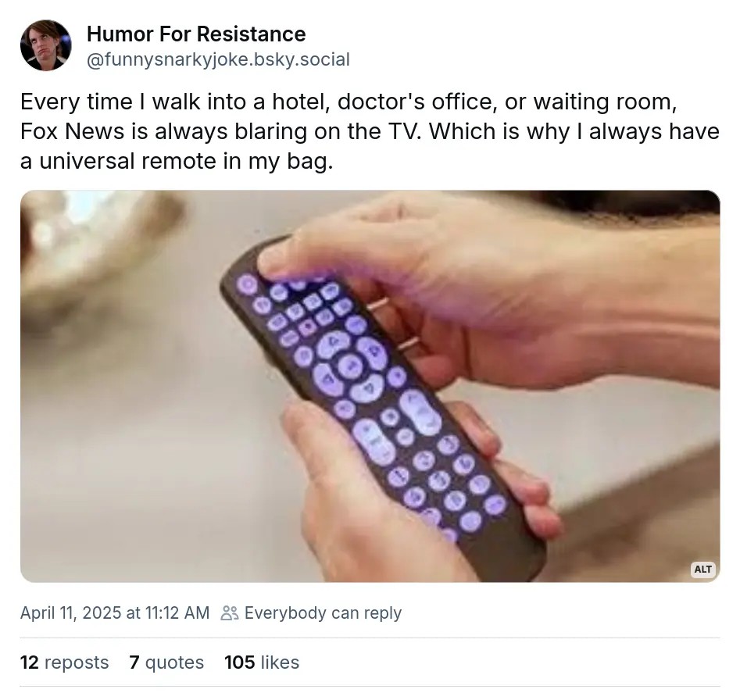Open the ALT text badge on image

coord(702,569)
